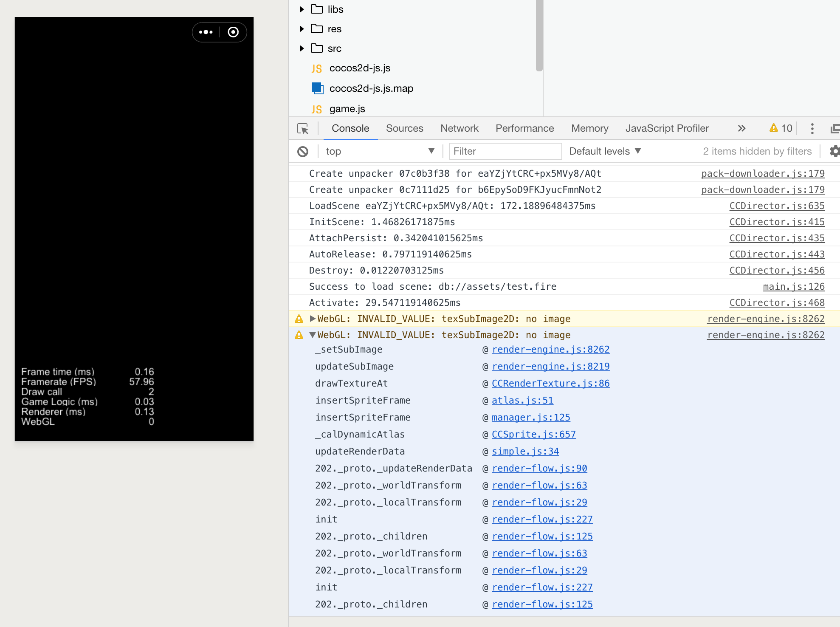
Task: Click the console Filter input field
Action: click(x=505, y=151)
